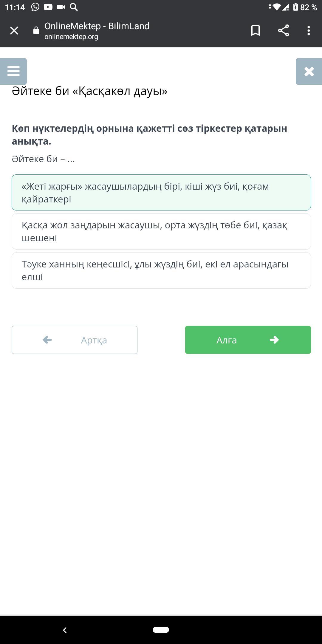
Task: Tap the onlinemektep.org URL text
Action: point(71,37)
